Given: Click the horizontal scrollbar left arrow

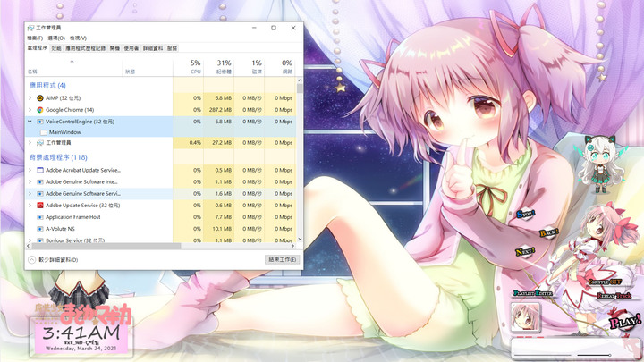Looking at the screenshot, I should click(x=29, y=246).
